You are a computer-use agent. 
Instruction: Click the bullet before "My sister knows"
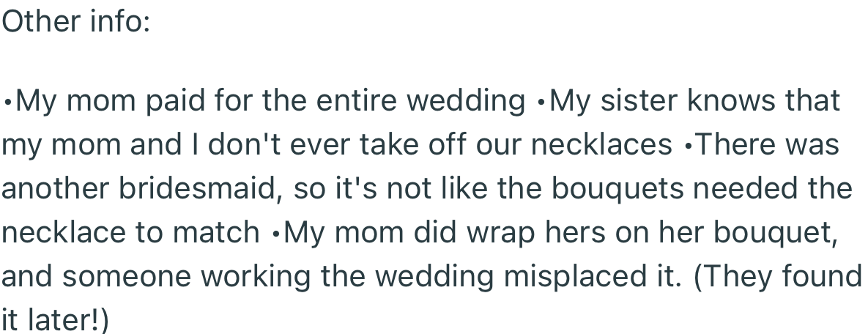[541, 102]
